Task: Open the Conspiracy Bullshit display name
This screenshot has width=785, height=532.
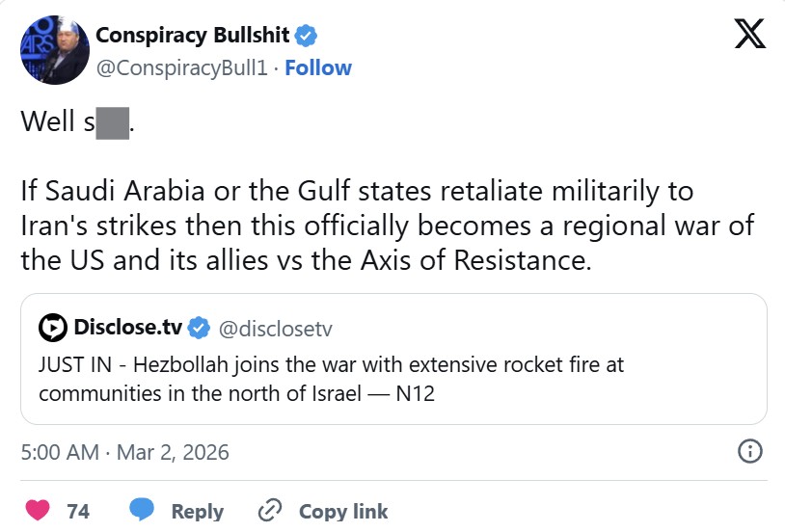Action: pyautogui.click(x=193, y=37)
